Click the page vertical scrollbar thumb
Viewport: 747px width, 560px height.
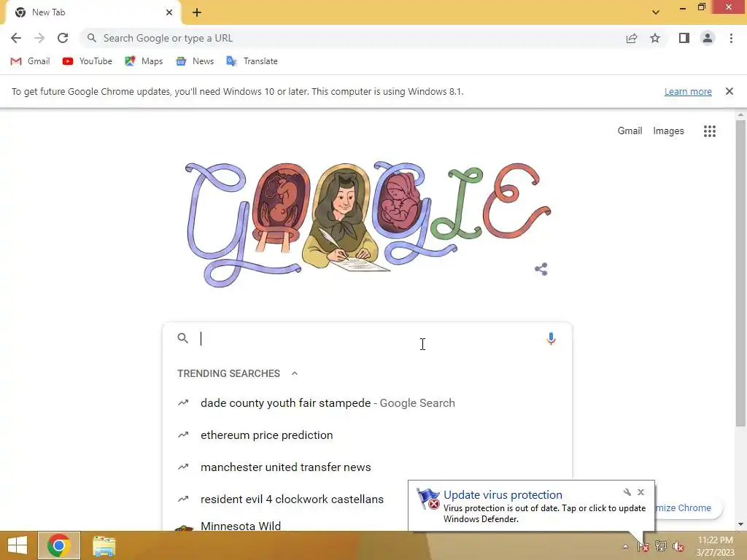pyautogui.click(x=740, y=273)
